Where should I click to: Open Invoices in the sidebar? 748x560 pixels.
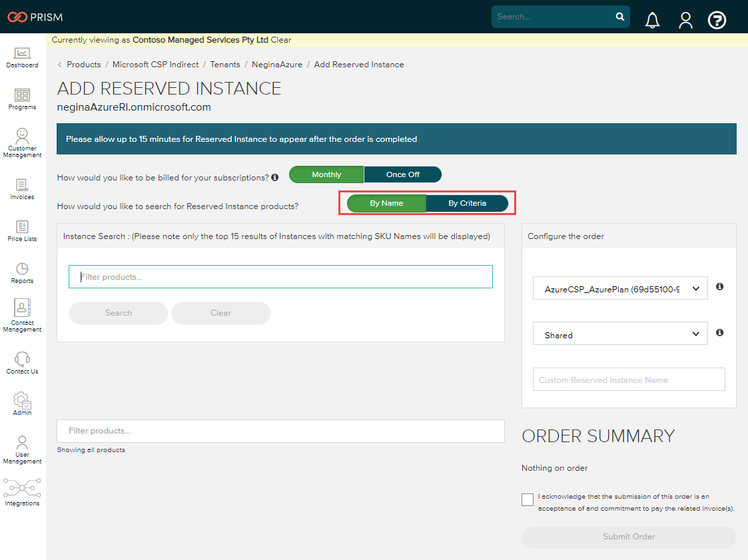coord(22,189)
